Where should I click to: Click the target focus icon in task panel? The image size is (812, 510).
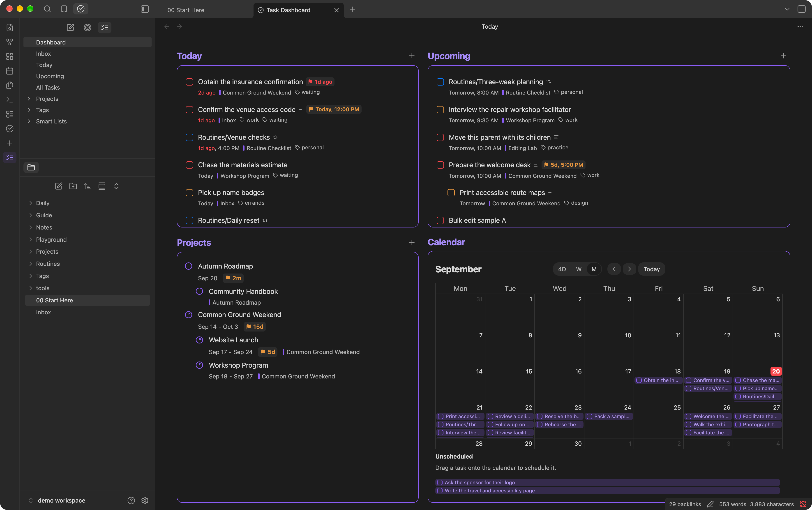click(87, 28)
